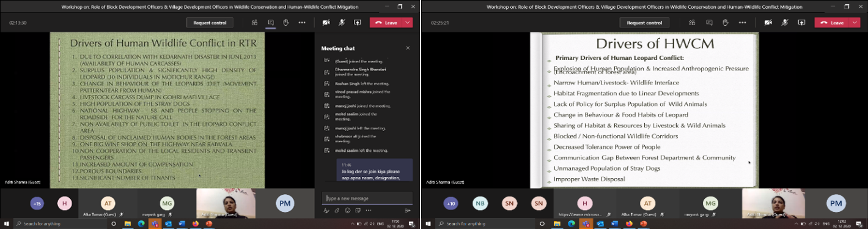Open Firefox on left taskbar
Viewport: 868px width, 229px height.
click(195, 223)
